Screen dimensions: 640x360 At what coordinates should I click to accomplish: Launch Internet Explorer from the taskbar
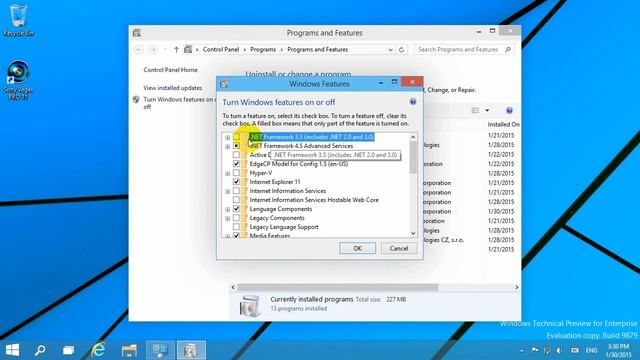[98, 350]
